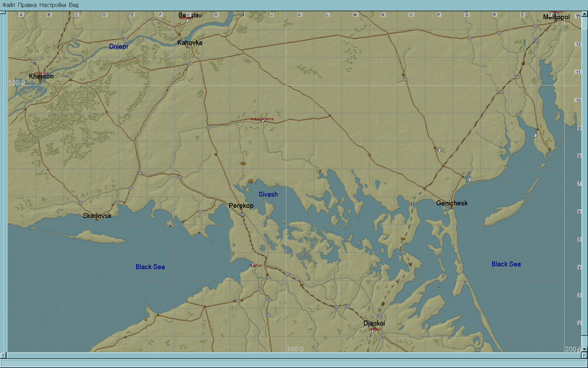Click the black Djankoi city label
The width and height of the screenshot is (588, 368).
click(374, 323)
